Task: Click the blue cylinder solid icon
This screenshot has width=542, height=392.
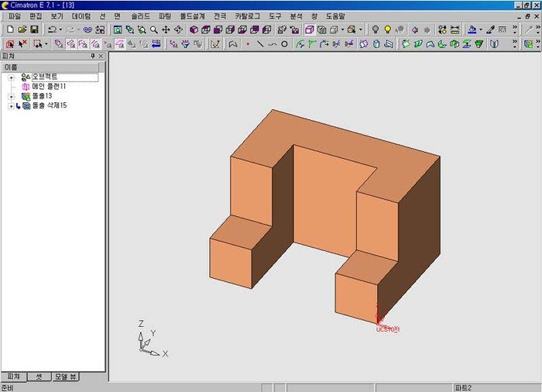Action: coord(376,44)
